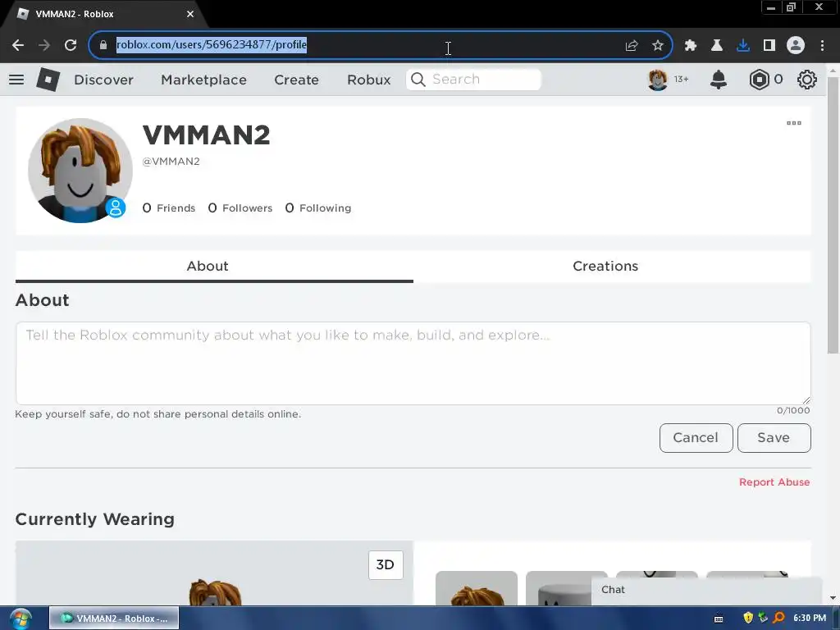This screenshot has width=840, height=630.
Task: Open the Chrome extensions puzzle icon
Action: (x=691, y=45)
